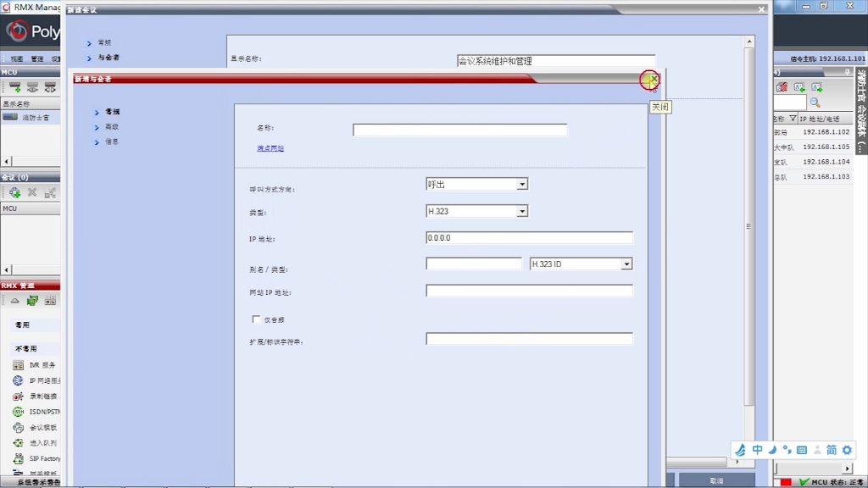The width and height of the screenshot is (868, 488).
Task: Click the input method soft keyboard icon
Action: (802, 450)
